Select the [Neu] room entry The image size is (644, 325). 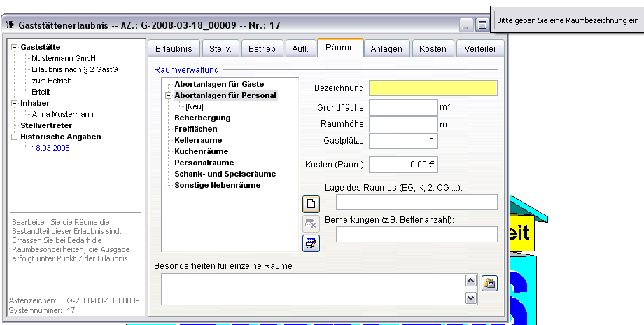coord(194,106)
